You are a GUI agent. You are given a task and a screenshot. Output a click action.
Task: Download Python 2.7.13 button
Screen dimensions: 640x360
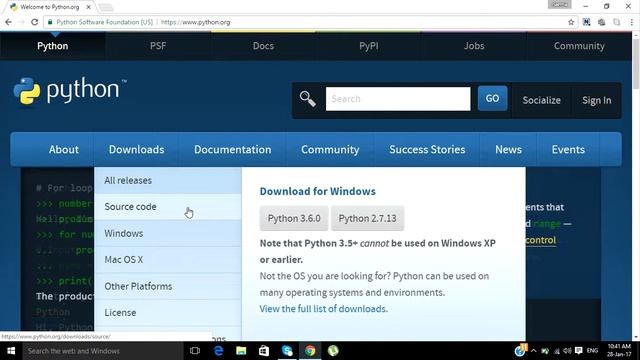click(x=367, y=218)
